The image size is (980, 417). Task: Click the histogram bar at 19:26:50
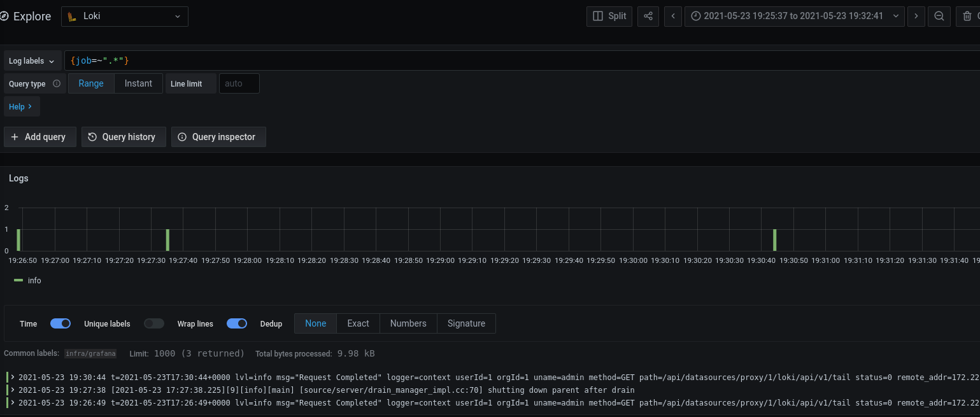pos(19,240)
